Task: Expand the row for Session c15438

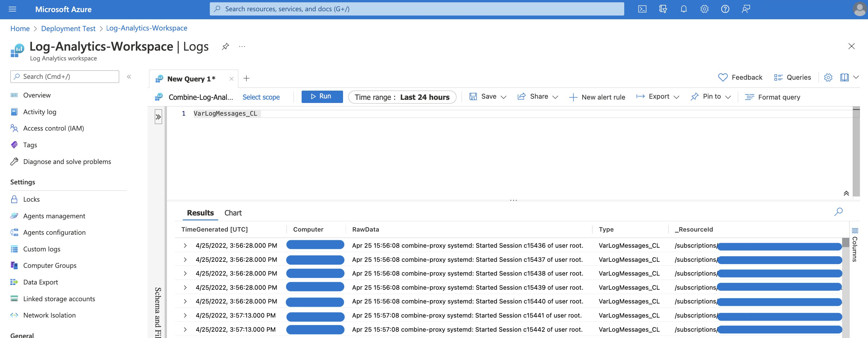Action: click(185, 273)
